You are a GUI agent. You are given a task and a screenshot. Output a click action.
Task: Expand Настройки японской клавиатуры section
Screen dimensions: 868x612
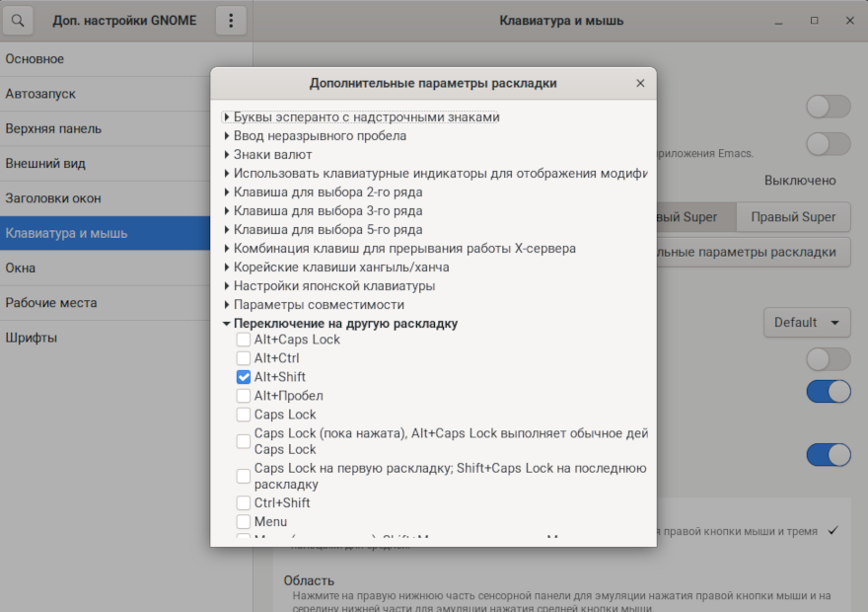point(227,286)
